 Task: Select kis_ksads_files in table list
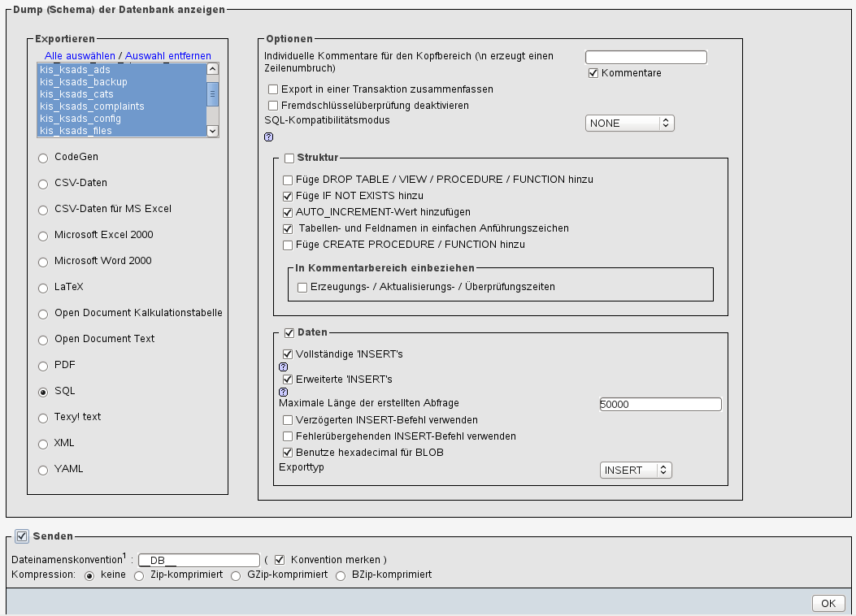click(122, 130)
